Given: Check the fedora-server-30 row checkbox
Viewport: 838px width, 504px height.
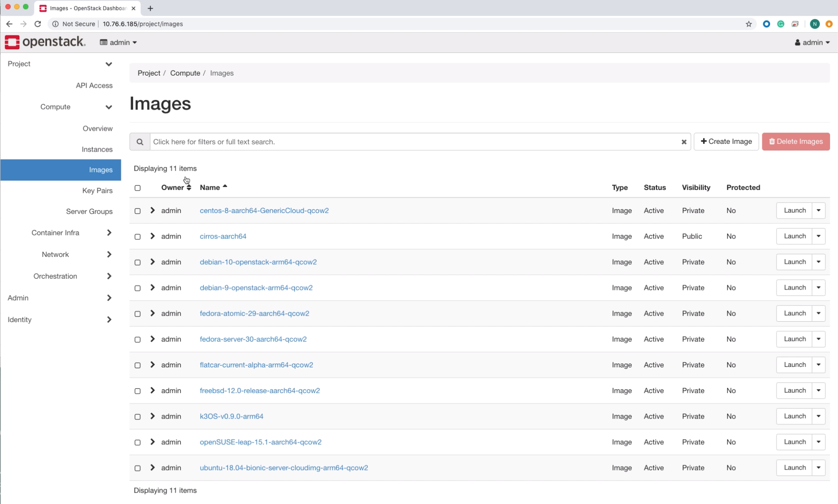Looking at the screenshot, I should coord(138,340).
